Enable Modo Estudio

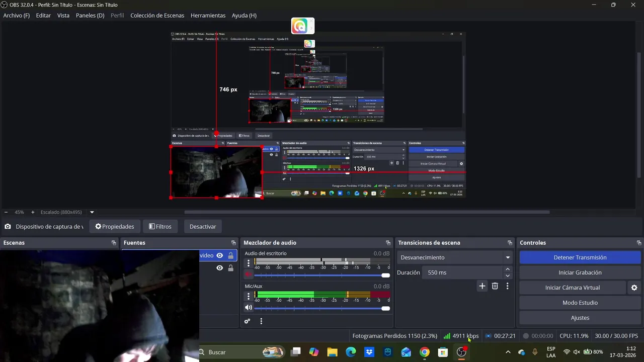point(580,303)
